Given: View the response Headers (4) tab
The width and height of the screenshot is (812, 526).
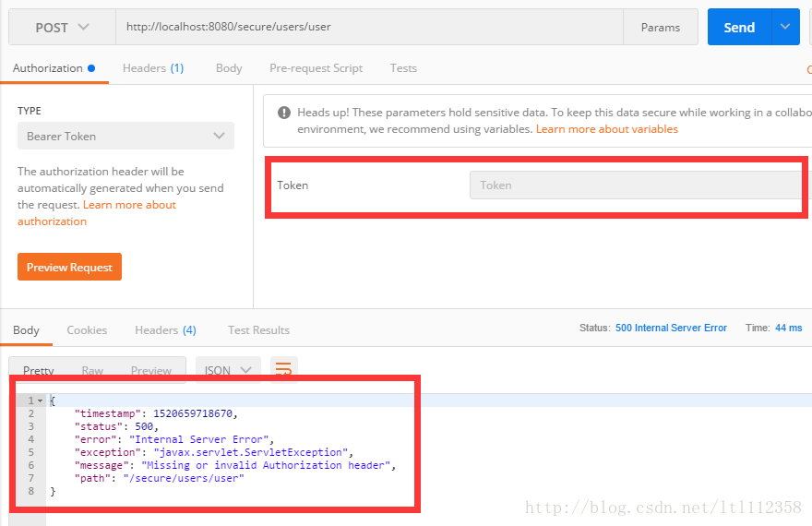Looking at the screenshot, I should pyautogui.click(x=165, y=330).
